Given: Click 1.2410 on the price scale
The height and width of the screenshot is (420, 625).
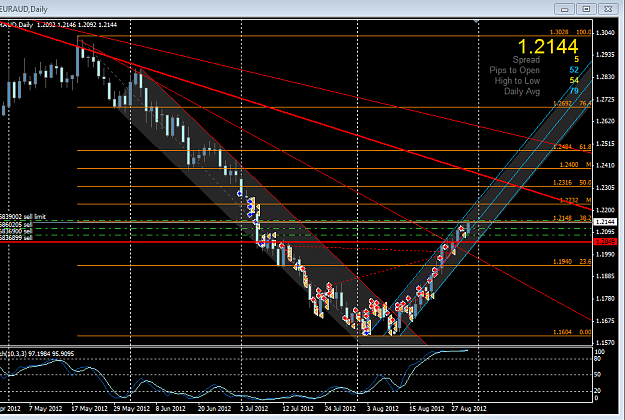Looking at the screenshot, I should point(605,165).
